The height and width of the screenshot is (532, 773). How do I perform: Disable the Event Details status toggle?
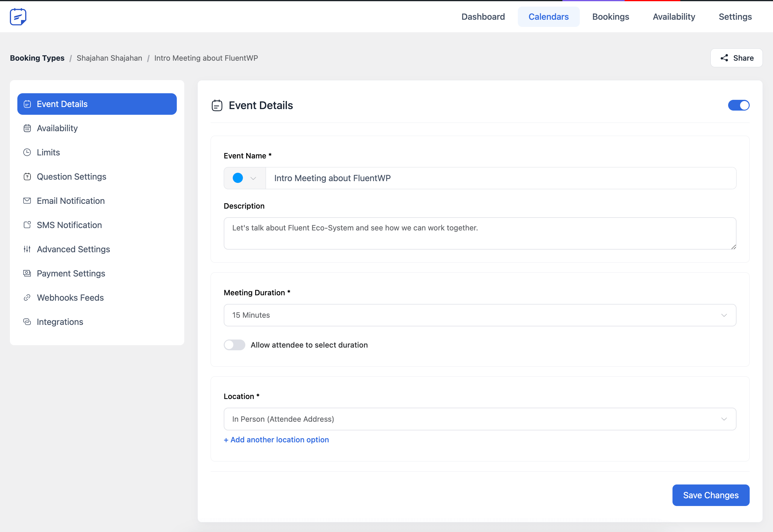point(738,105)
